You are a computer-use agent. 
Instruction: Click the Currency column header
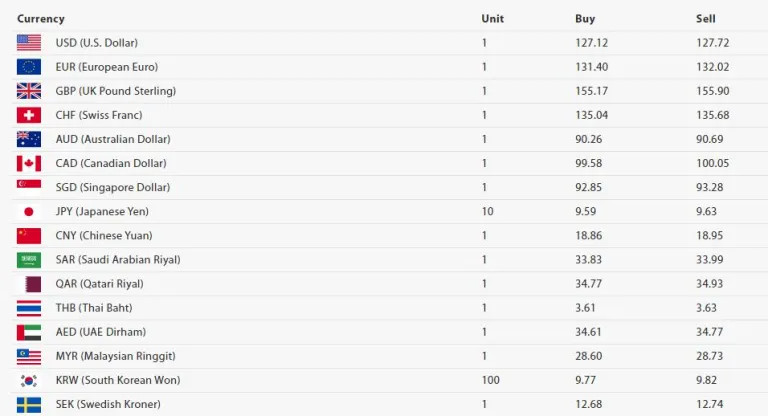pos(41,19)
